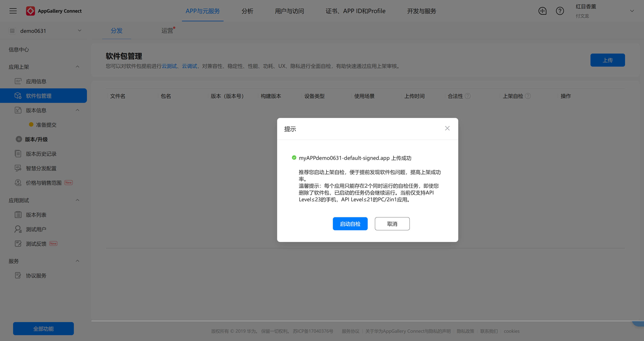Image resolution: width=644 pixels, height=341 pixels.
Task: Select 版本/升级 in the sidebar
Action: tap(36, 139)
